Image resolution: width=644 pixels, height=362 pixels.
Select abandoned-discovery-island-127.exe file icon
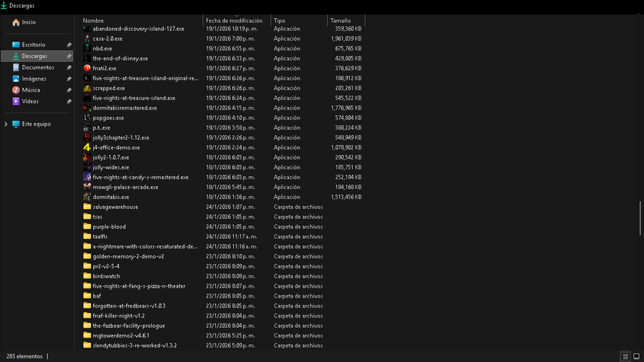pyautogui.click(x=87, y=29)
